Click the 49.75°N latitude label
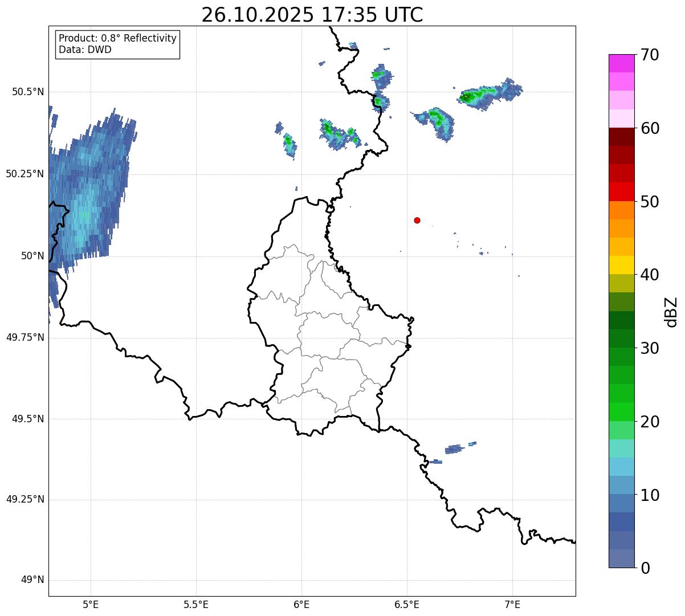Screen dimensions: 685x616 click(x=25, y=337)
